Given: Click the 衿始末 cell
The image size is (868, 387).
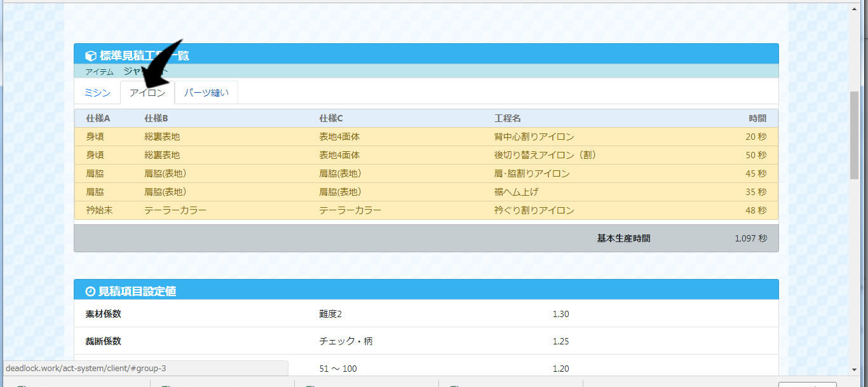Looking at the screenshot, I should pyautogui.click(x=99, y=210).
